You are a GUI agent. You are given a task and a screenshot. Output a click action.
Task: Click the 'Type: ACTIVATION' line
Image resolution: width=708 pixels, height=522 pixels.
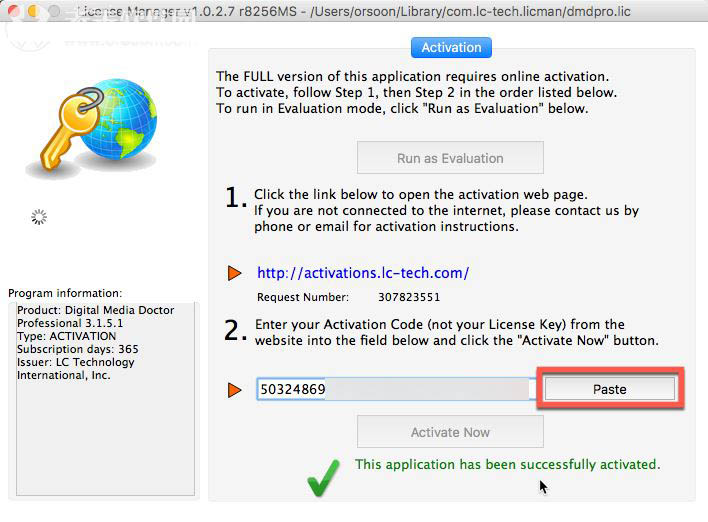pyautogui.click(x=66, y=336)
